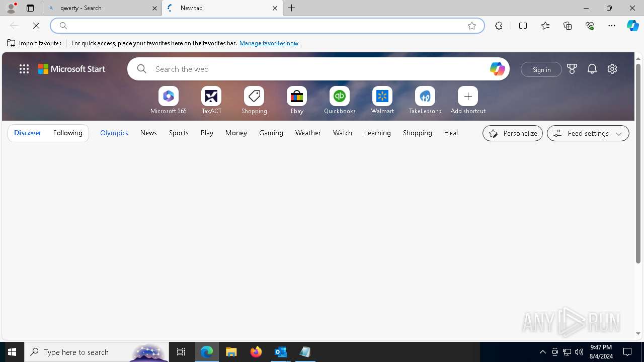Open TakeLessons shortcut
Screen dimensions: 644x362
425,101
